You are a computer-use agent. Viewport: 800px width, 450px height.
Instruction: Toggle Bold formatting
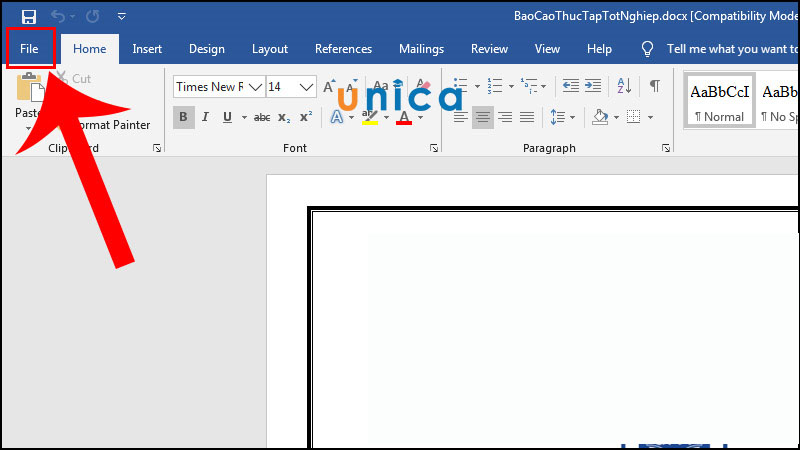click(x=183, y=117)
